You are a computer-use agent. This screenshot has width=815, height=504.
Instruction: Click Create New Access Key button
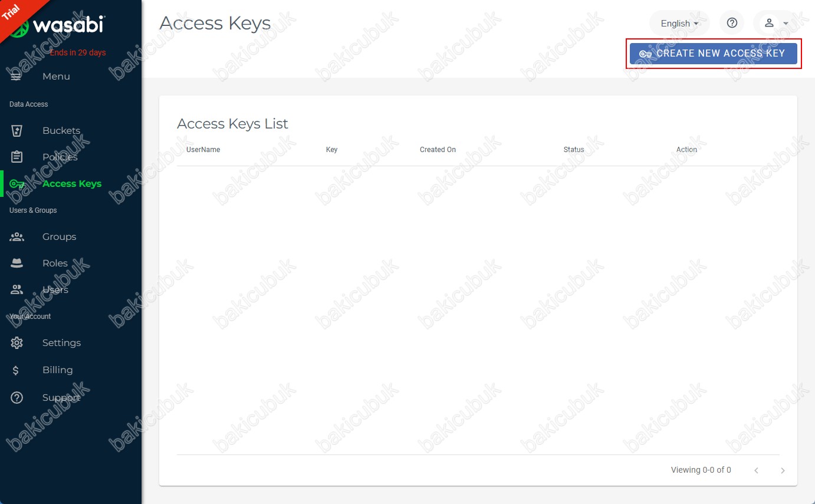(x=714, y=53)
